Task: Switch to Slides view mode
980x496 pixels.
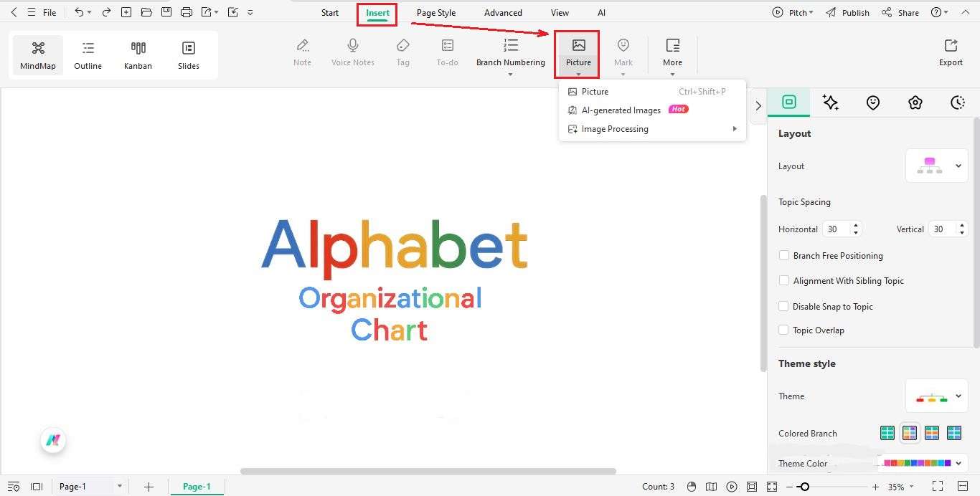Action: (189, 55)
